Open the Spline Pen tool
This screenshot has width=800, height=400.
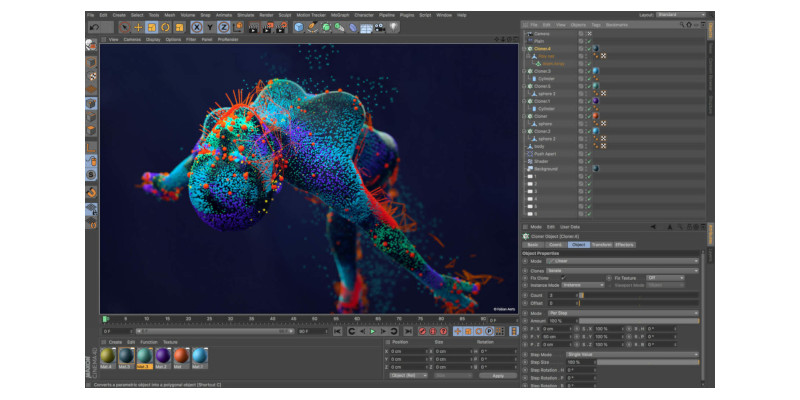[312, 27]
